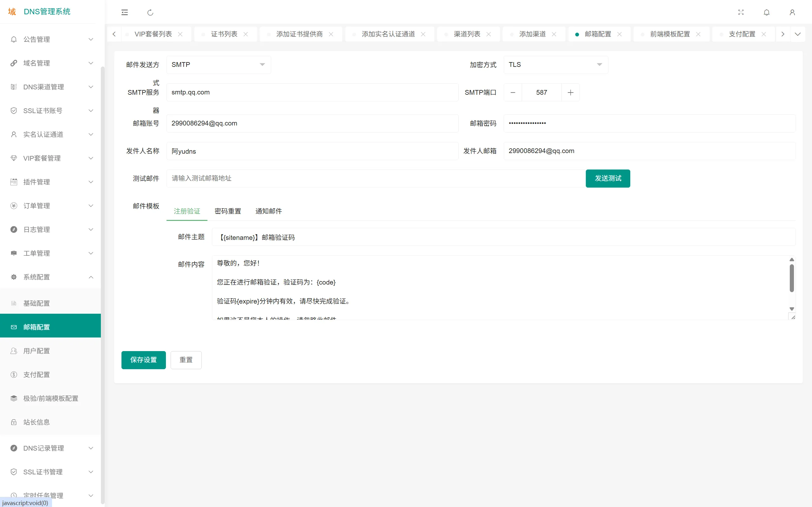Increase SMTP port with the plus stepper

coord(570,92)
